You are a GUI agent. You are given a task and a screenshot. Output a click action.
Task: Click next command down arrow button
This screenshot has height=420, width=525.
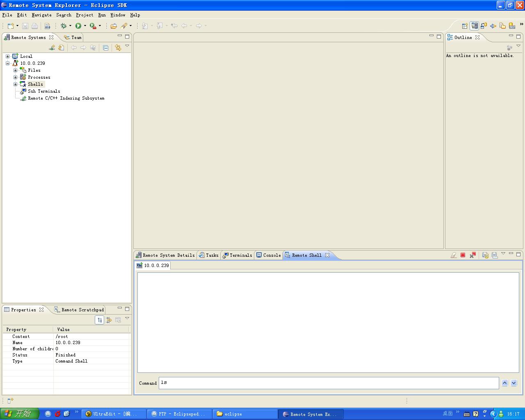pyautogui.click(x=514, y=383)
